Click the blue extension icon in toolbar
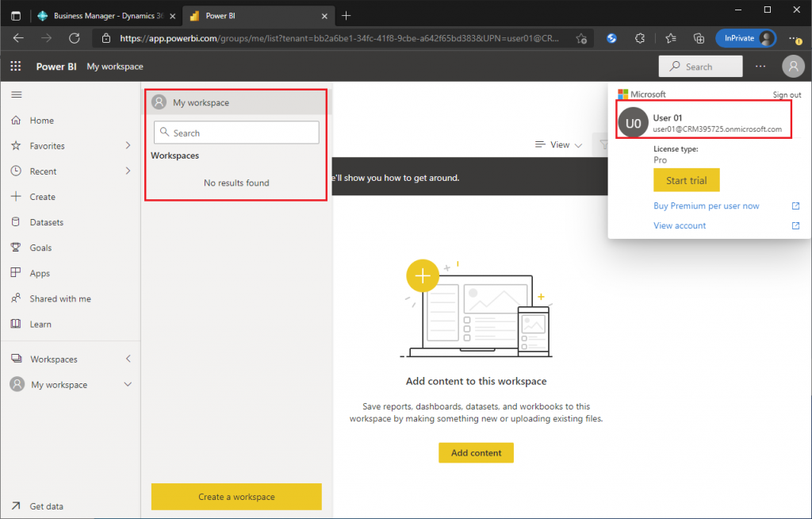This screenshot has width=812, height=519. point(611,38)
